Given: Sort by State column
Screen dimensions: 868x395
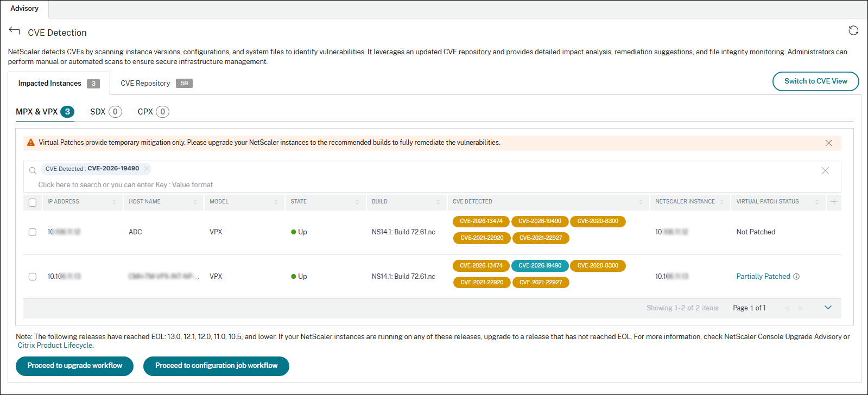Looking at the screenshot, I should click(x=357, y=202).
